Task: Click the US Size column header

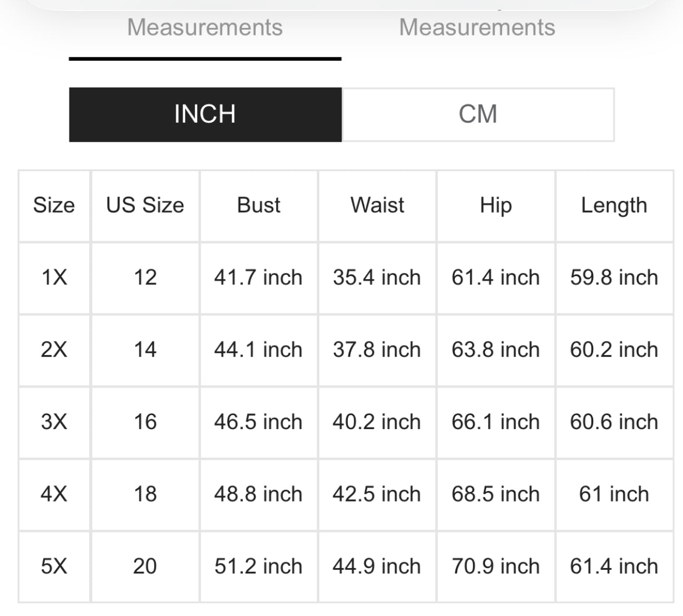Action: tap(145, 206)
